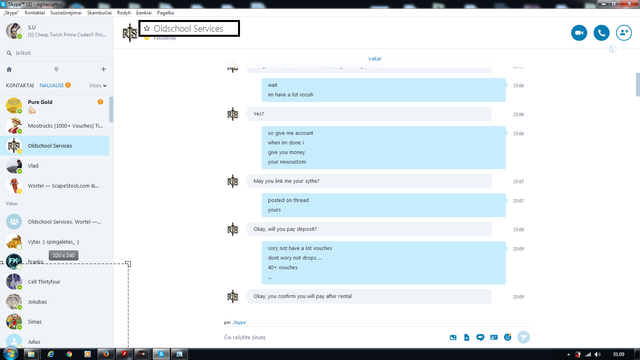Image resolution: width=640 pixels, height=360 pixels.
Task: Select the KONTAKTAI tab
Action: point(20,86)
